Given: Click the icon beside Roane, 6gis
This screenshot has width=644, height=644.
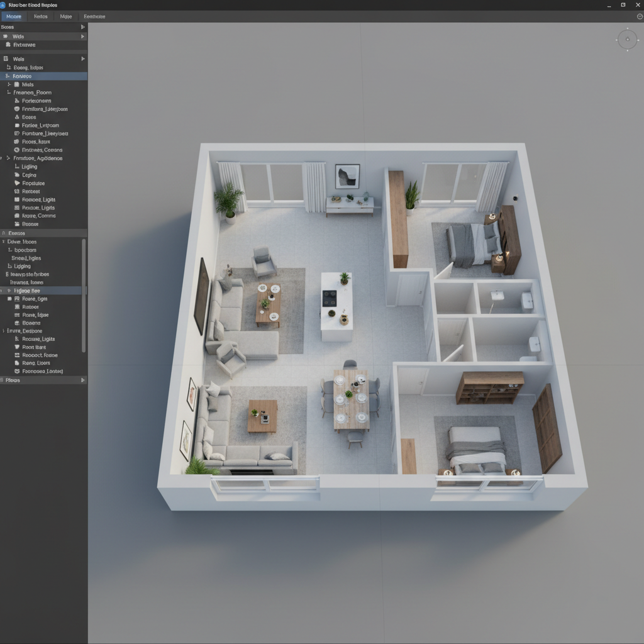Looking at the screenshot, I should (17, 299).
